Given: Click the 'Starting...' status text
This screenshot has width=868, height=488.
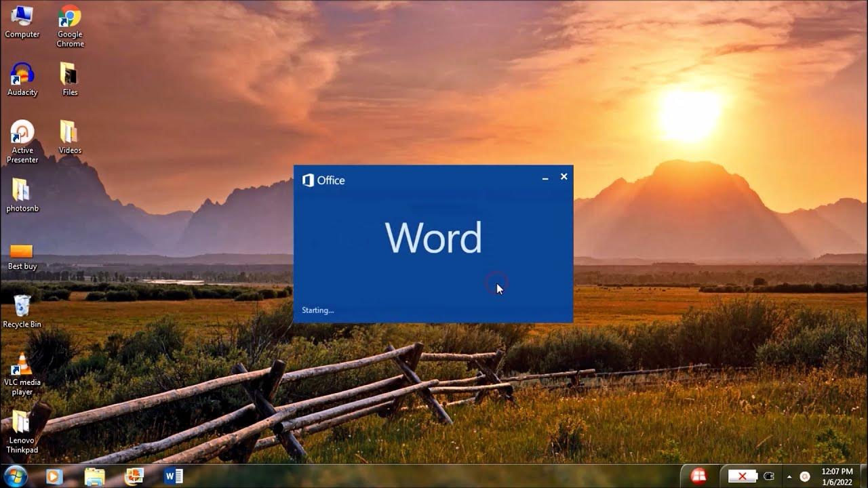Looking at the screenshot, I should coord(317,310).
